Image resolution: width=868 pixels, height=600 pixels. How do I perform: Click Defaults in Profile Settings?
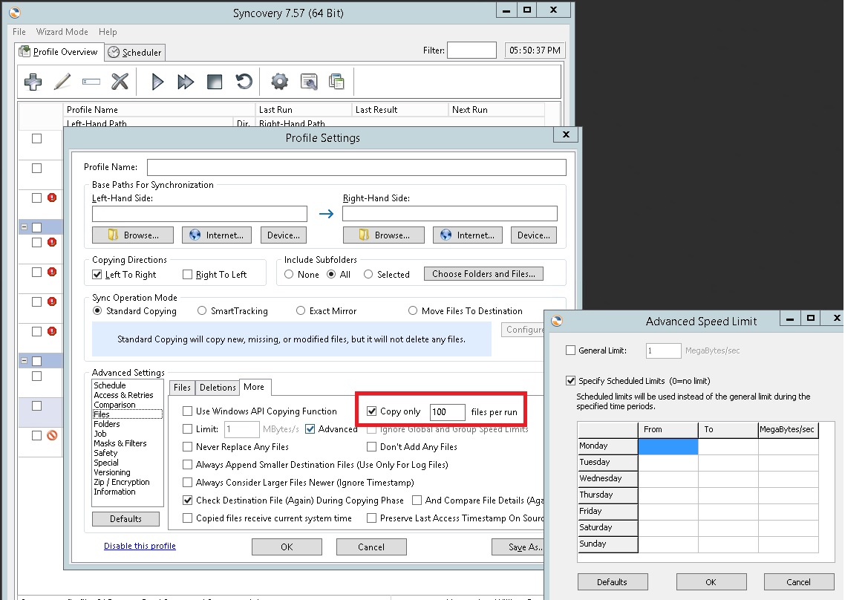[x=125, y=518]
